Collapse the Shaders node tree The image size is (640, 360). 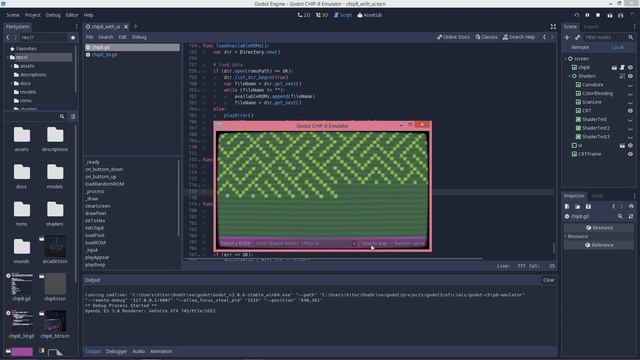570,76
